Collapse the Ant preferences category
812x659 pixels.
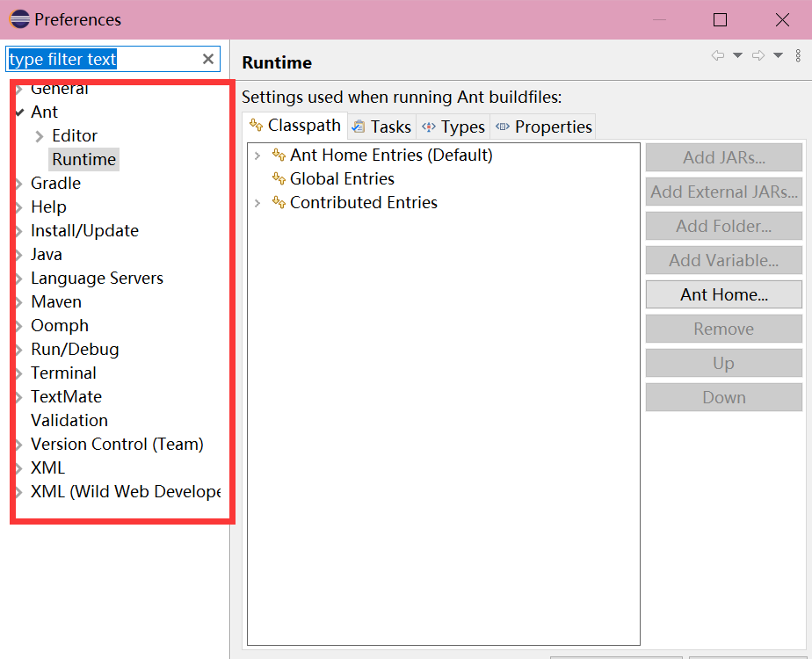click(x=18, y=112)
